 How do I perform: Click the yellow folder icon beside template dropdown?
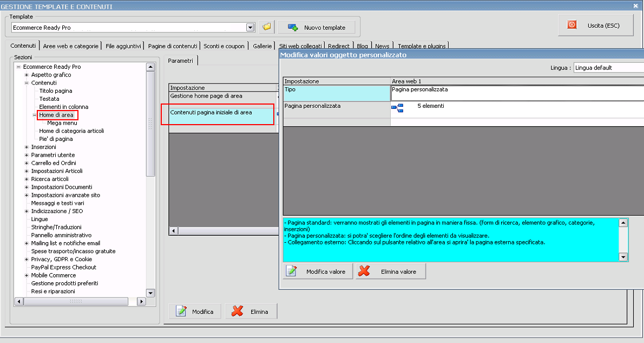click(x=267, y=27)
